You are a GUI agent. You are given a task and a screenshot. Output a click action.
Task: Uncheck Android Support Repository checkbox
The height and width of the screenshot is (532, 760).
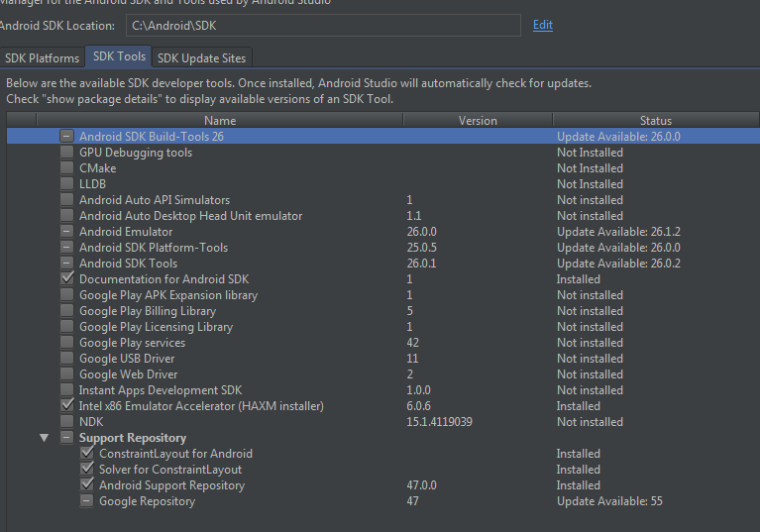coord(87,485)
